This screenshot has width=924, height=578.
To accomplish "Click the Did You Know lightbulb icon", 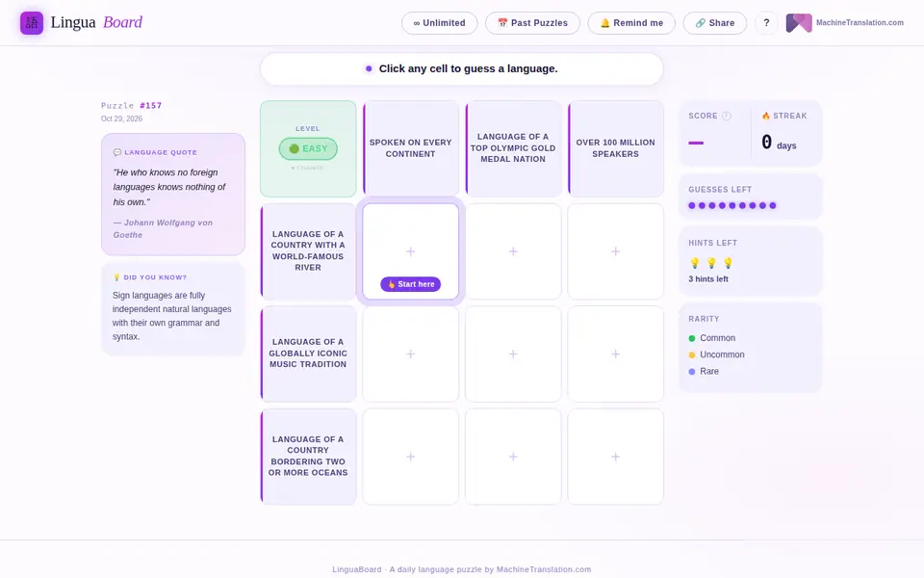I will 116,277.
